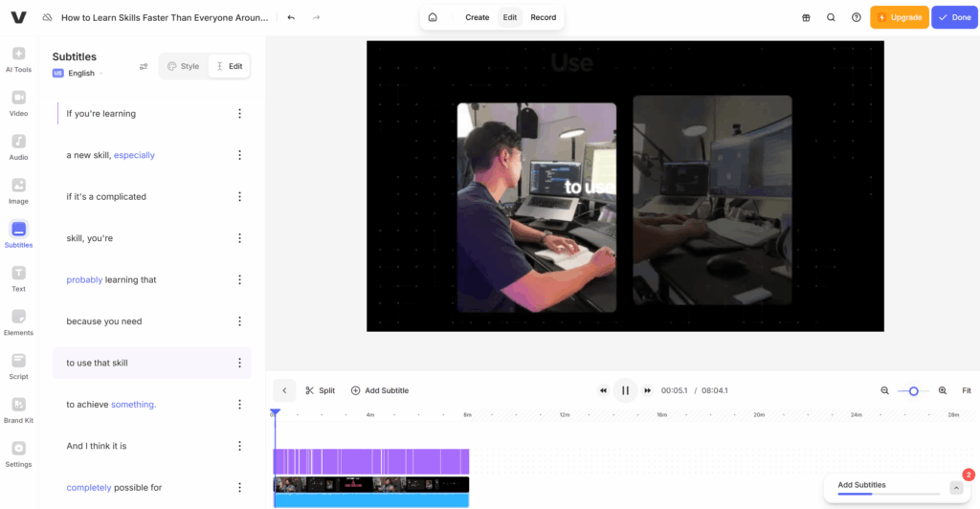
Task: Select the purple subtitle track
Action: point(371,461)
